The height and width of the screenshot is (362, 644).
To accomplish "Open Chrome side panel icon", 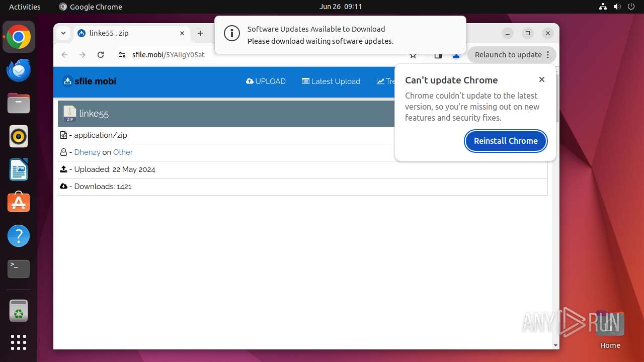I will (438, 55).
